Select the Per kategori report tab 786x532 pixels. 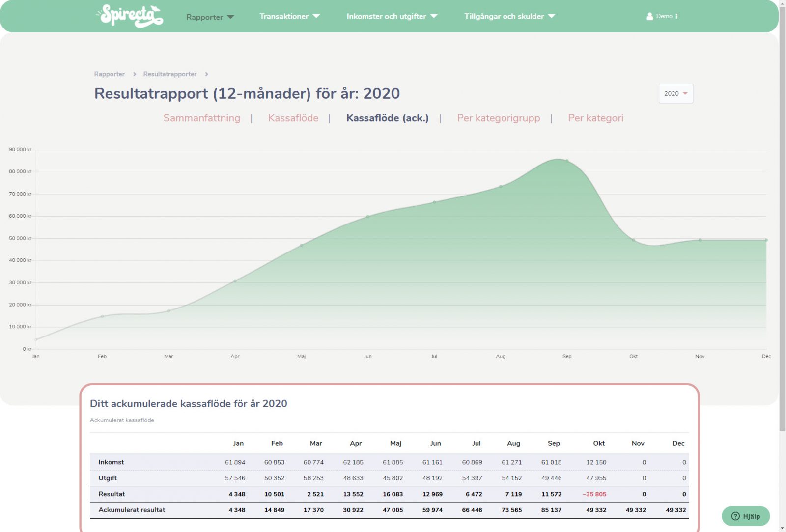click(x=595, y=118)
